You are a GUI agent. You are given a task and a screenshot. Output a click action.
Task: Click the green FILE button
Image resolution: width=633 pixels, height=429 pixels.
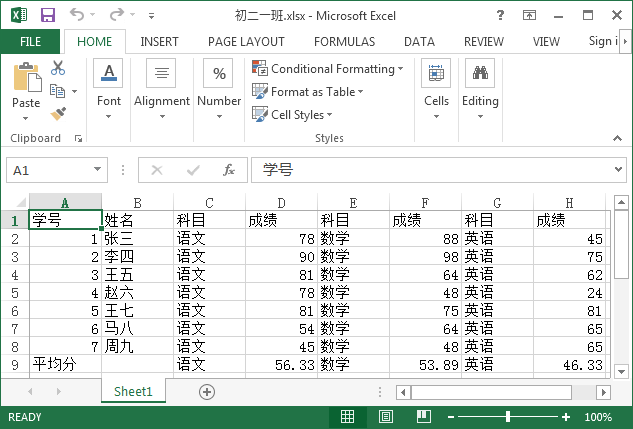(x=30, y=42)
